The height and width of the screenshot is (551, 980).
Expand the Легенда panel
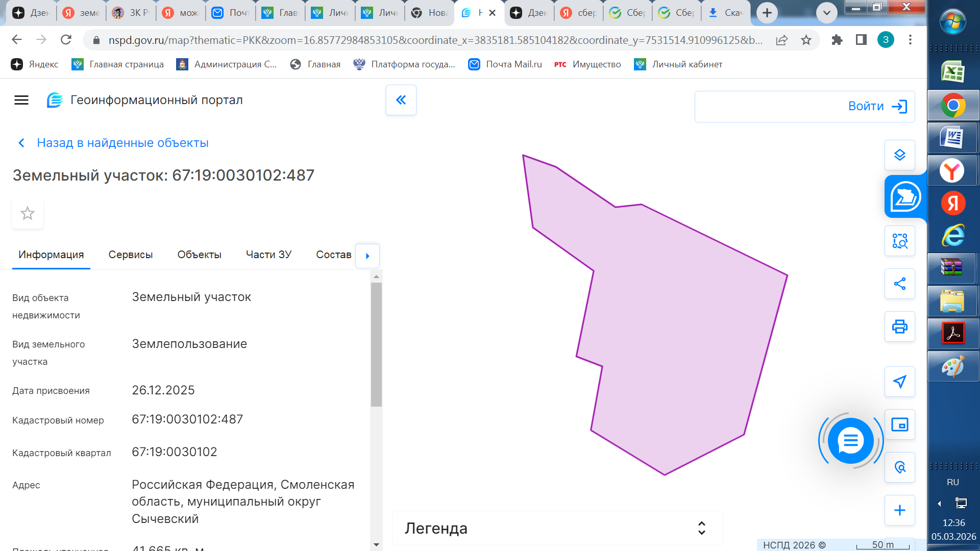[701, 528]
